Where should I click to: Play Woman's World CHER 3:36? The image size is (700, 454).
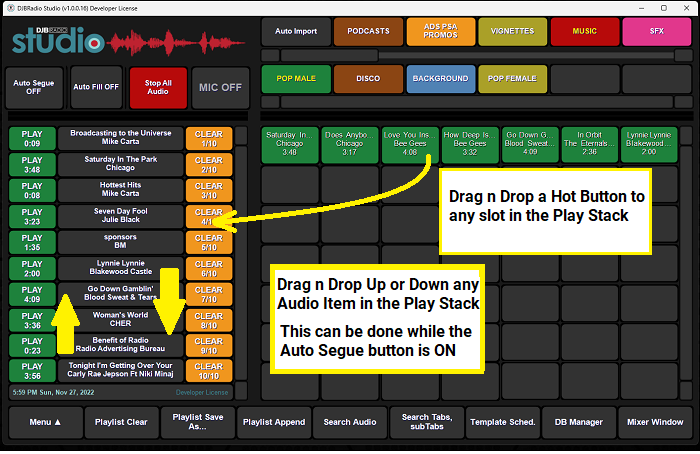[32, 321]
